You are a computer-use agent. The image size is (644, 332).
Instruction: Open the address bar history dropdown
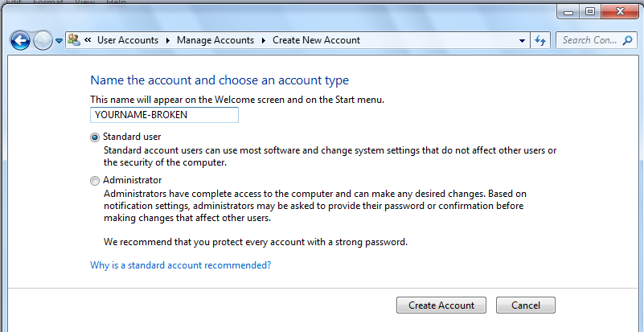(x=523, y=40)
